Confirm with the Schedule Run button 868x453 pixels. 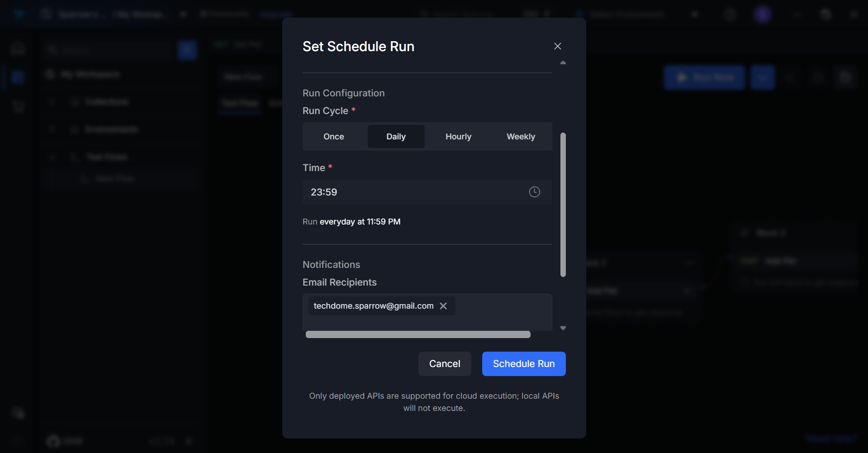point(523,364)
